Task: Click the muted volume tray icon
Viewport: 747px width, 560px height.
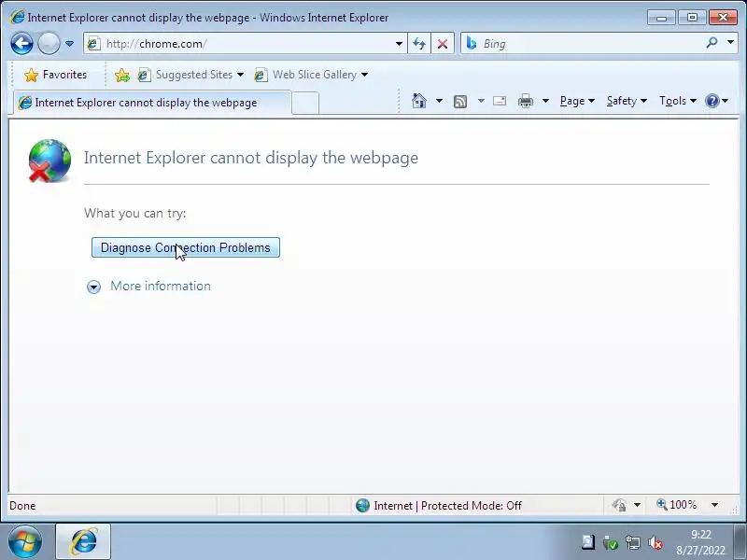Action: tap(655, 542)
